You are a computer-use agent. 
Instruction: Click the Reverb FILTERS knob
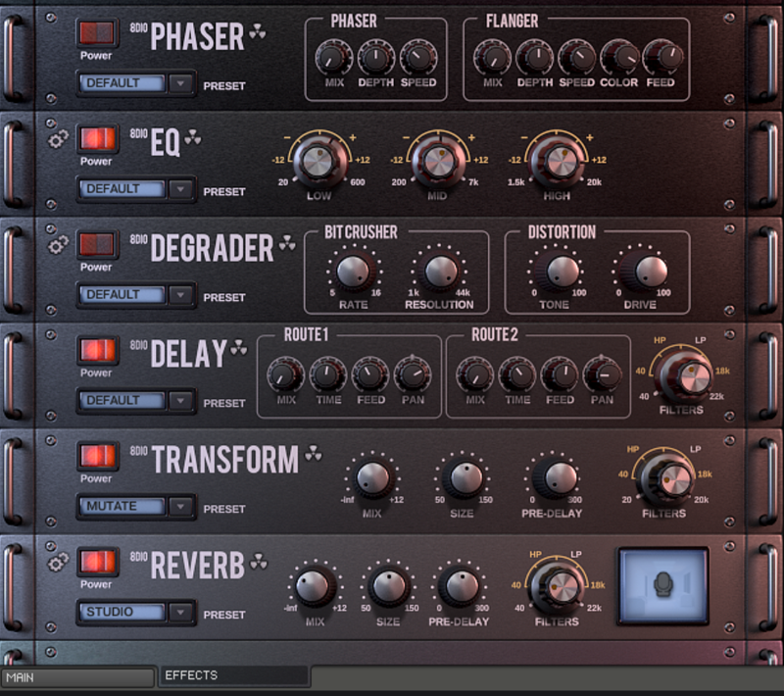(558, 586)
